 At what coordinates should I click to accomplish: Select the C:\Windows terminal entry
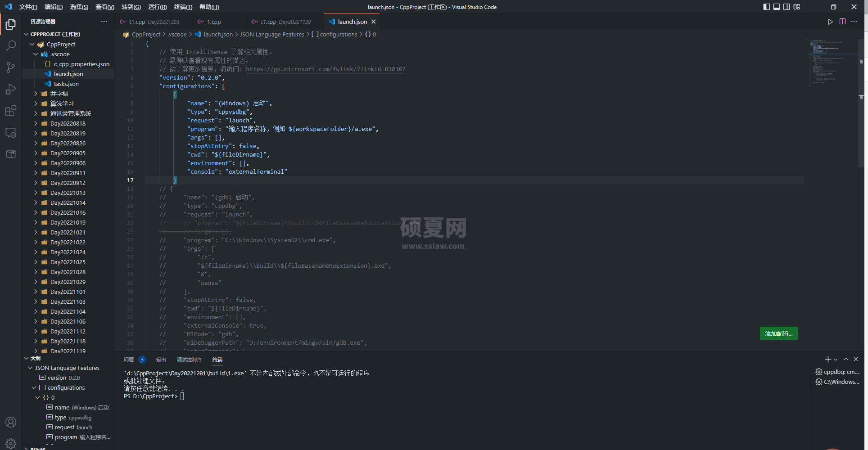(x=837, y=382)
